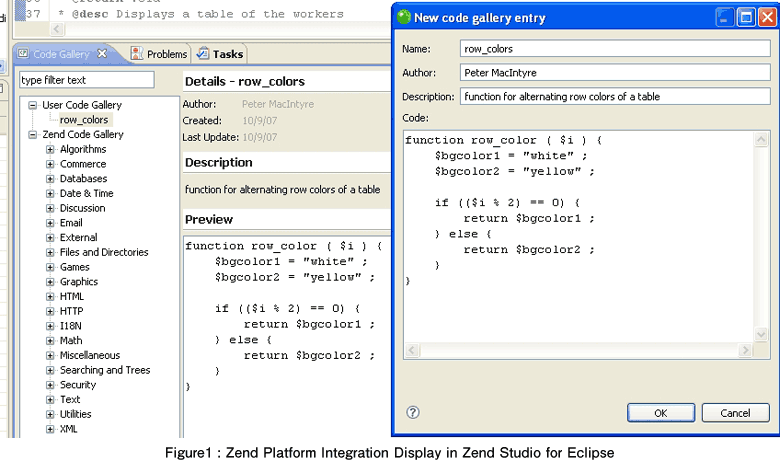Click the Code Gallery tab icon
The height and width of the screenshot is (465, 780).
[x=23, y=53]
